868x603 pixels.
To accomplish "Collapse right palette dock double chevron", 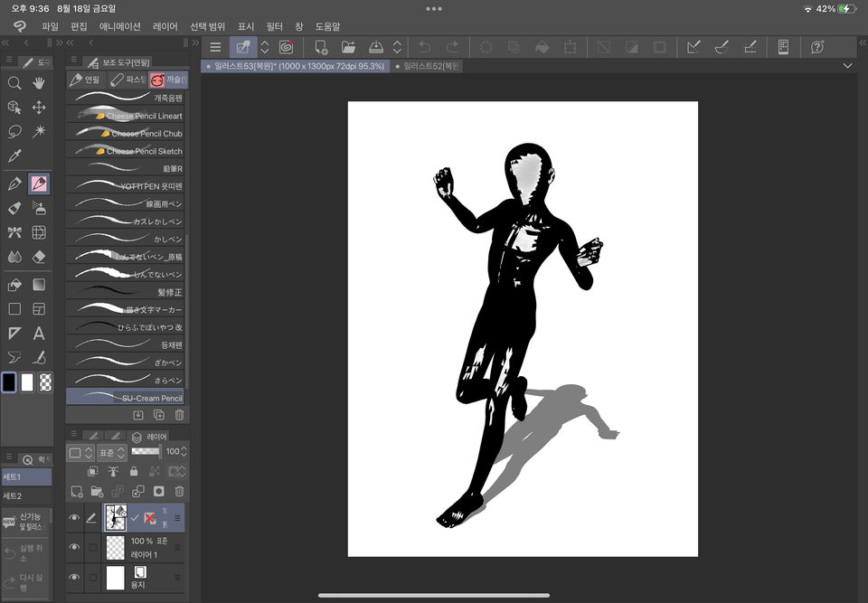I will [x=863, y=42].
